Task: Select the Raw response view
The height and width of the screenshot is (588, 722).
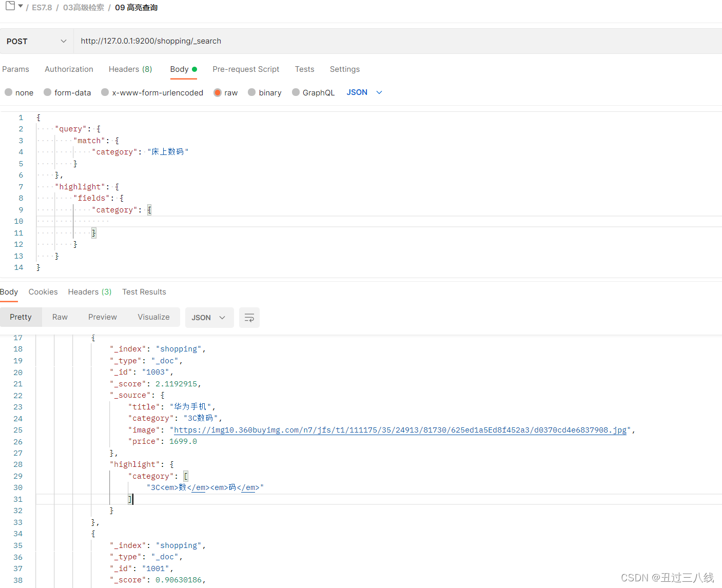Action: click(x=60, y=317)
